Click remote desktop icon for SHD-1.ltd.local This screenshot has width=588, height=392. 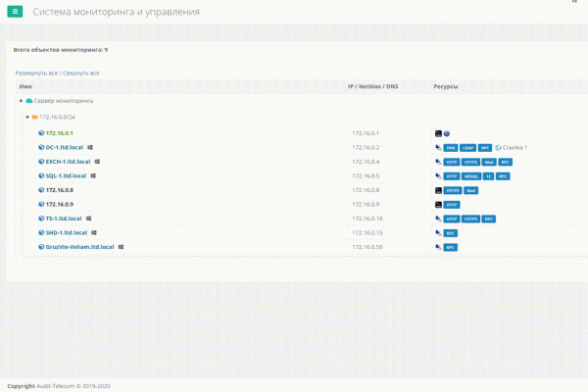click(x=438, y=233)
